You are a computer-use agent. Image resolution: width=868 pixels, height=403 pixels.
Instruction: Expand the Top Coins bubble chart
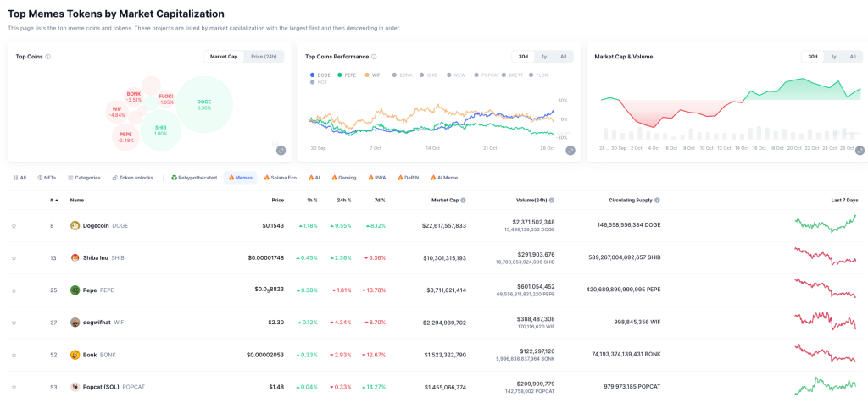[x=281, y=150]
